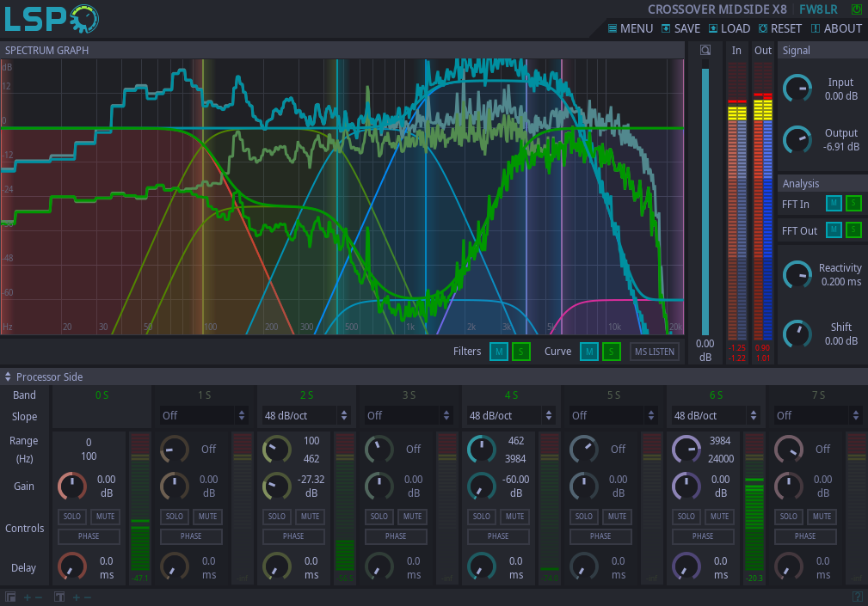Toggle the FFT Out M button
Image resolution: width=868 pixels, height=606 pixels.
(834, 230)
